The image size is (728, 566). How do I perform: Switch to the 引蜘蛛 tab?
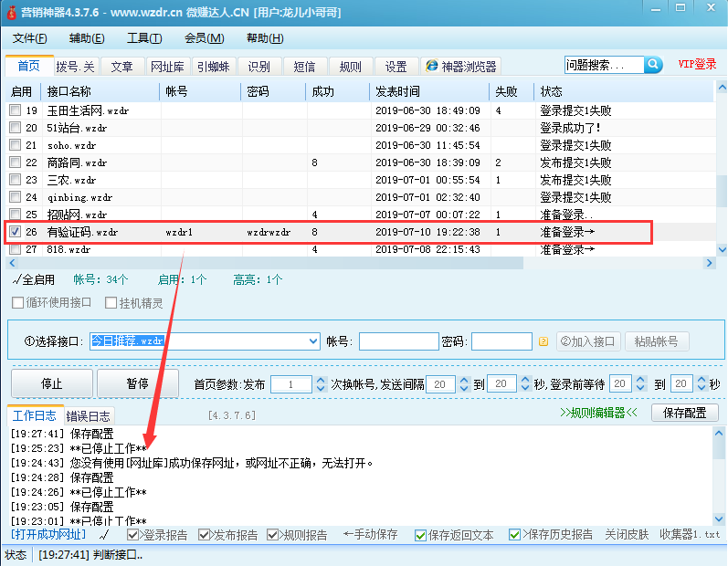click(213, 67)
